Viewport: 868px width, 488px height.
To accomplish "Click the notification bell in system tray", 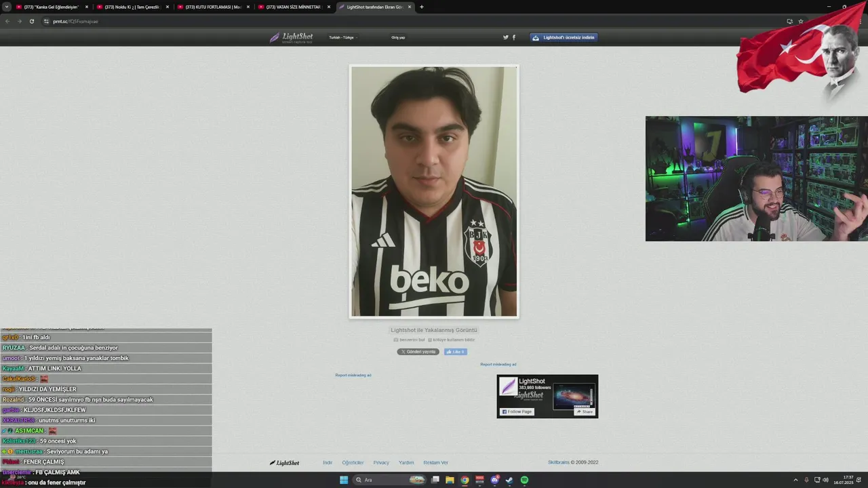I will 859,480.
